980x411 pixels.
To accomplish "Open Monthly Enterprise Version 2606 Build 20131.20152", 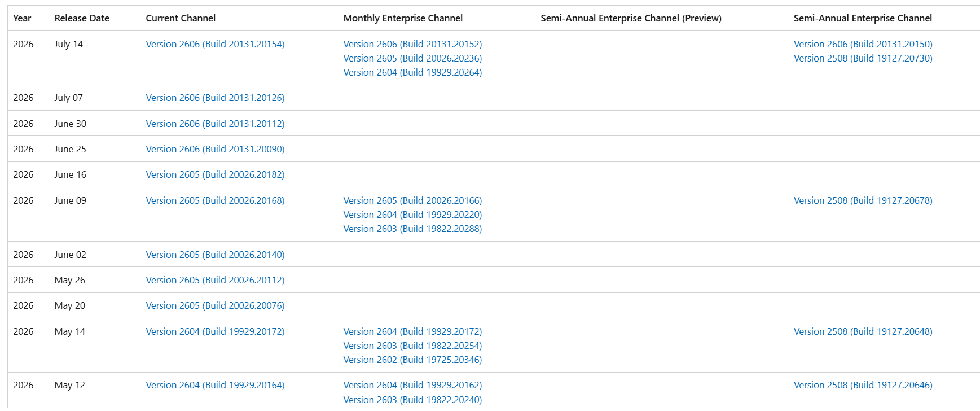I will pyautogui.click(x=412, y=44).
